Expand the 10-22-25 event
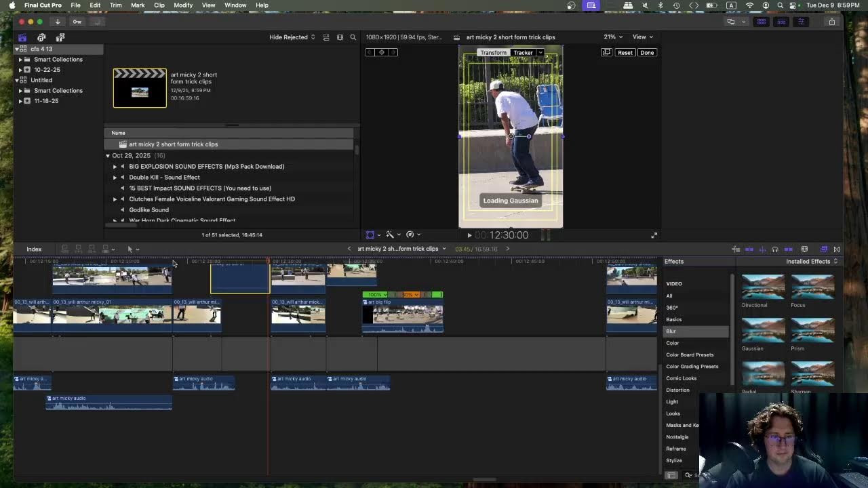The width and height of the screenshot is (868, 488). (x=20, y=70)
